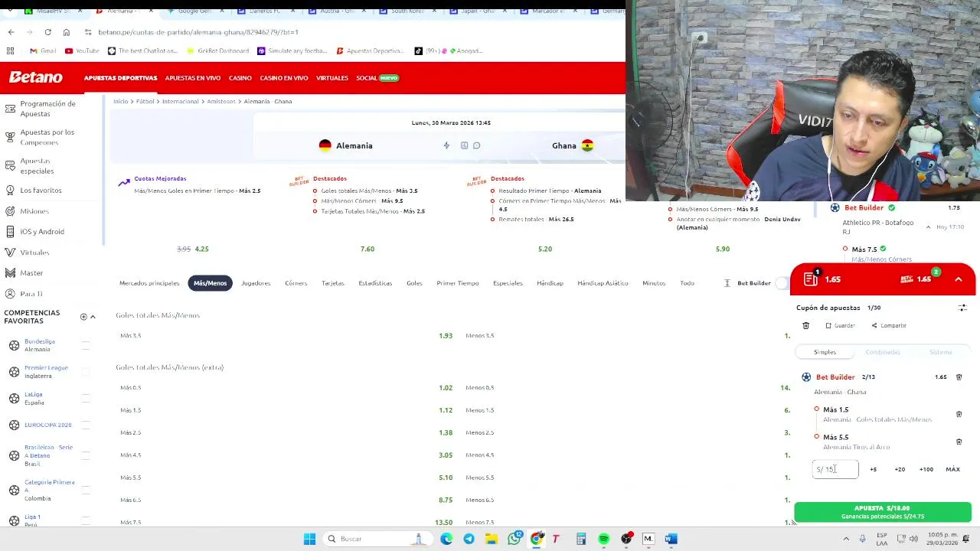Open Spotify from the taskbar

tap(603, 539)
